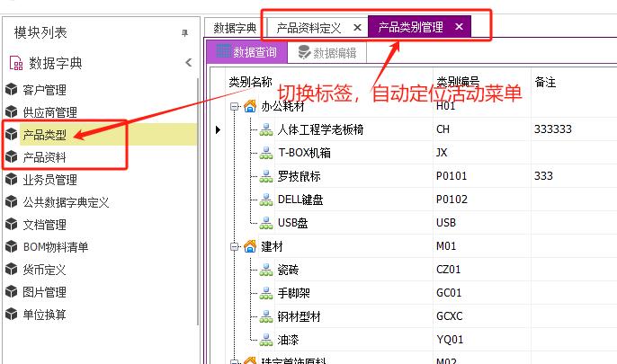This screenshot has width=617, height=364.
Task: Click node icon of 罗技鼠标
Action: [266, 176]
